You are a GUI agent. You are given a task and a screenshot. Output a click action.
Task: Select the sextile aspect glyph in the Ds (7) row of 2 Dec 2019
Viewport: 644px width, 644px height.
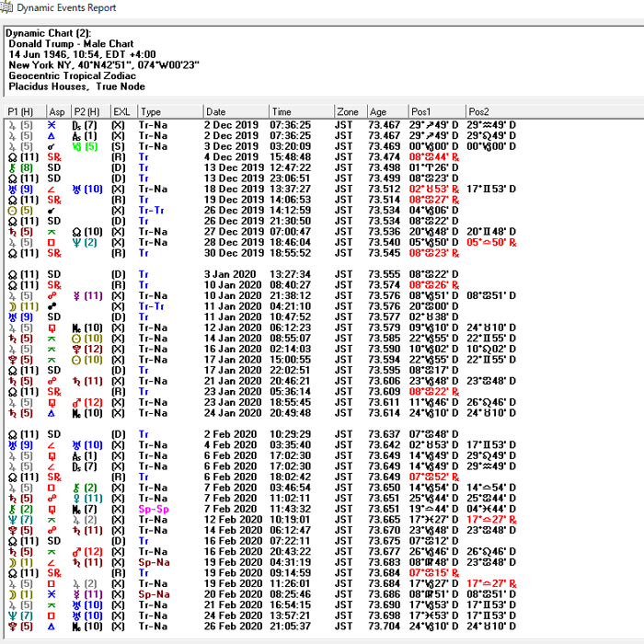pyautogui.click(x=52, y=125)
